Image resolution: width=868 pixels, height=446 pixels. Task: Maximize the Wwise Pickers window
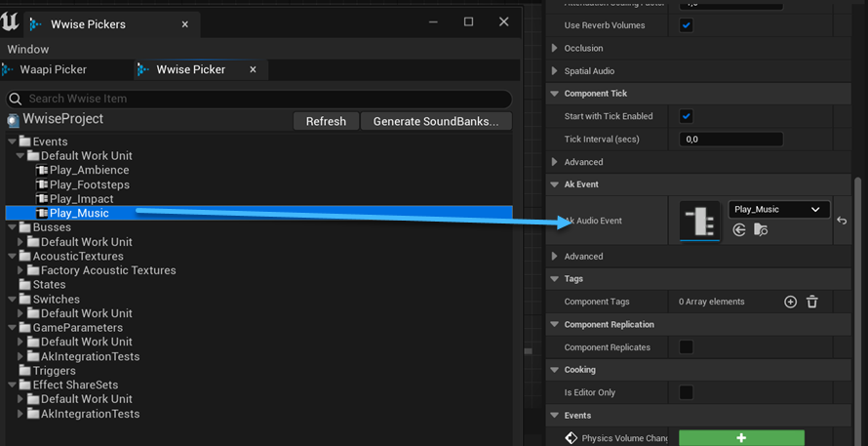[x=468, y=21]
